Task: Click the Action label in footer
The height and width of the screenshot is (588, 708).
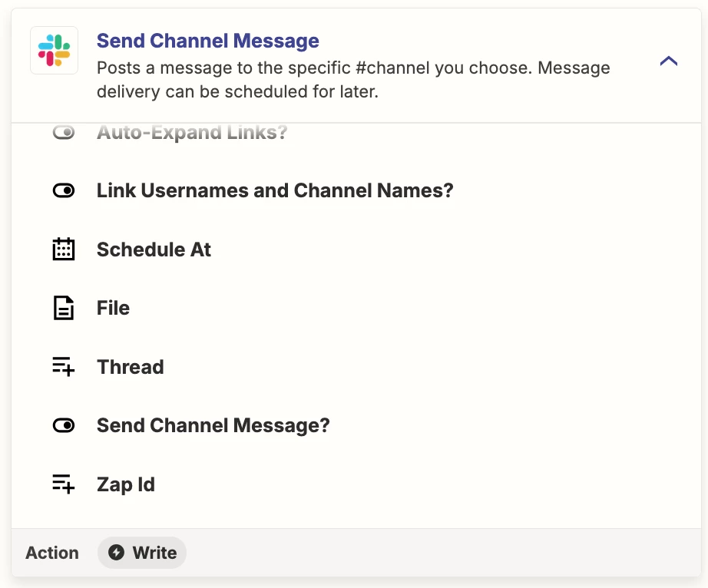Action: pos(52,553)
